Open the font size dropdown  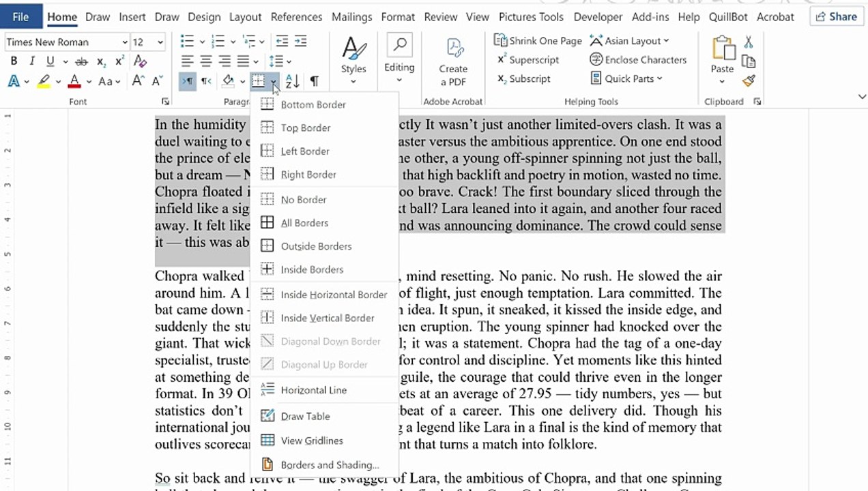(160, 42)
